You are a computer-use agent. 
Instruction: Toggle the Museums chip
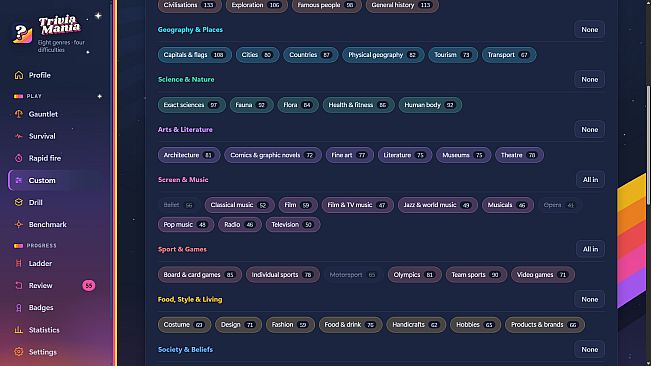463,155
